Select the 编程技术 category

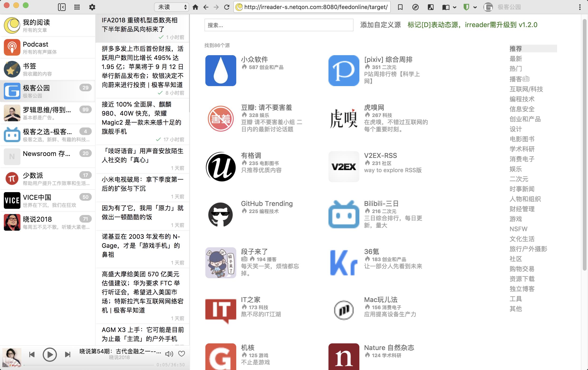click(x=522, y=99)
